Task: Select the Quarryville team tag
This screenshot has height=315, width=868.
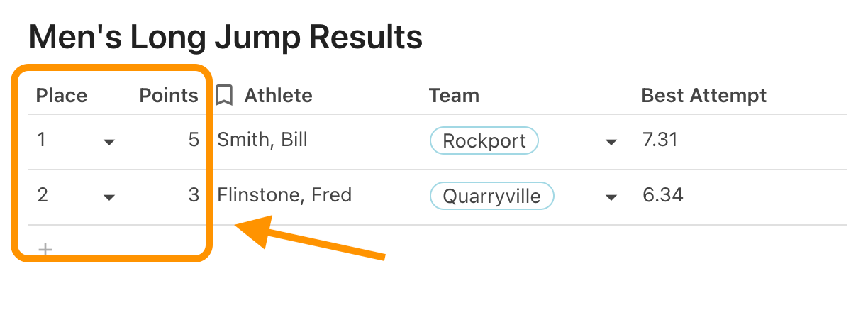Action: coord(491,196)
